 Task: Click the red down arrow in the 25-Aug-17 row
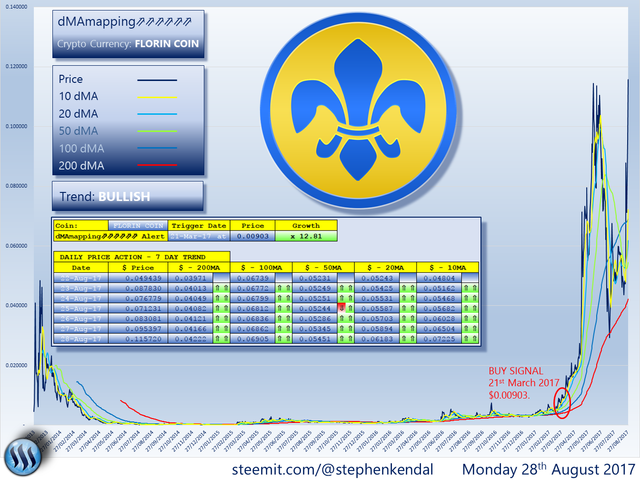(x=341, y=308)
